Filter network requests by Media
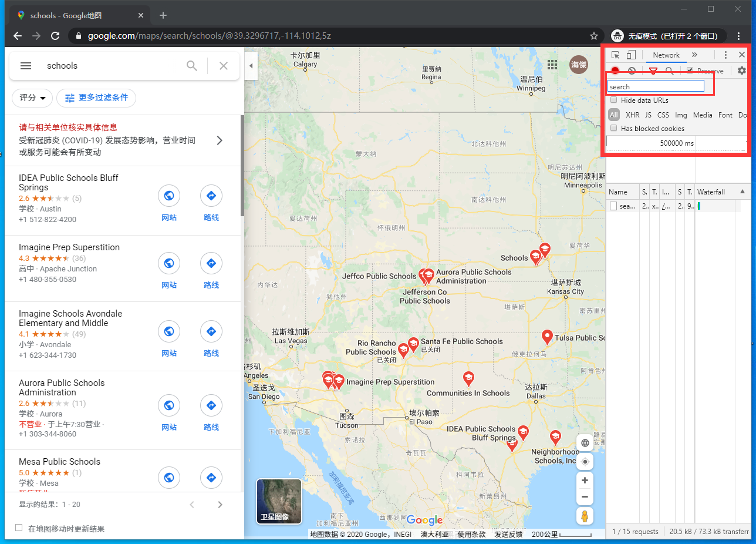The height and width of the screenshot is (544, 756). click(703, 115)
